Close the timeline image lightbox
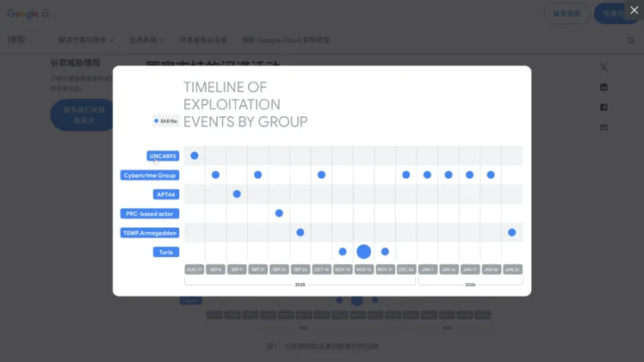The image size is (644, 362). tap(634, 10)
